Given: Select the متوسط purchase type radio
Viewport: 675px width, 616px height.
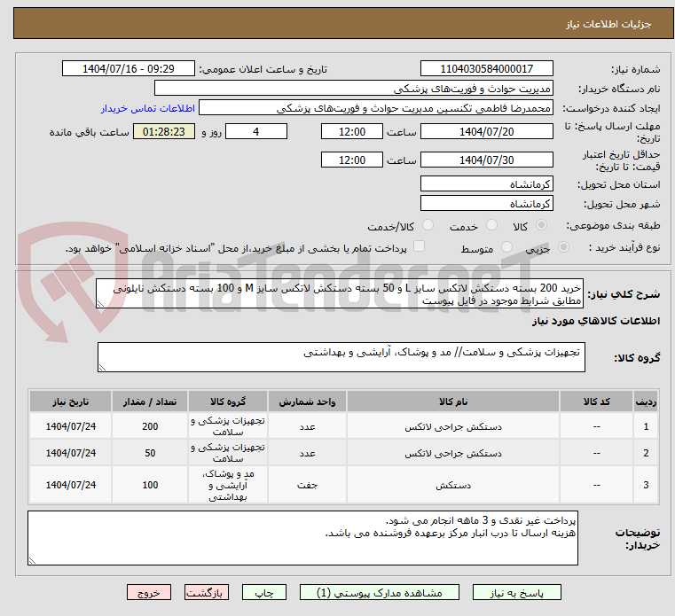Looking at the screenshot, I should tap(506, 247).
